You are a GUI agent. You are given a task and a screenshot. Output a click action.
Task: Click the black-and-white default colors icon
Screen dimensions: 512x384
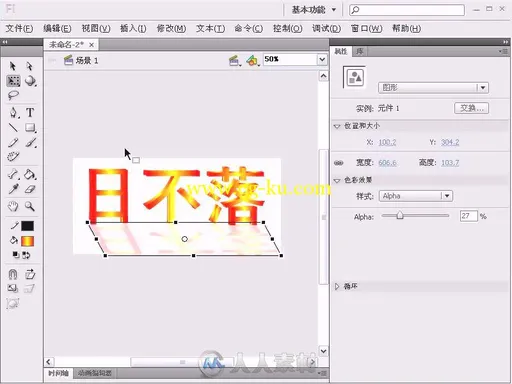[x=15, y=255]
